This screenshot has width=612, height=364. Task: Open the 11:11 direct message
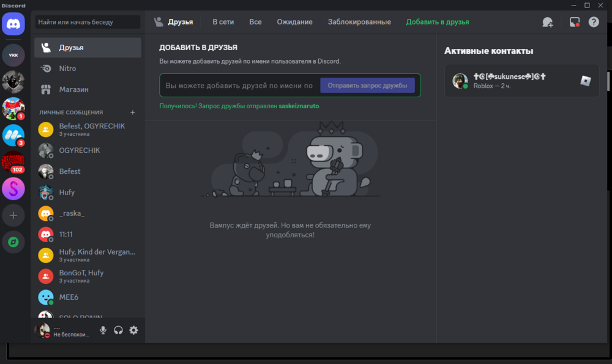[x=88, y=234]
